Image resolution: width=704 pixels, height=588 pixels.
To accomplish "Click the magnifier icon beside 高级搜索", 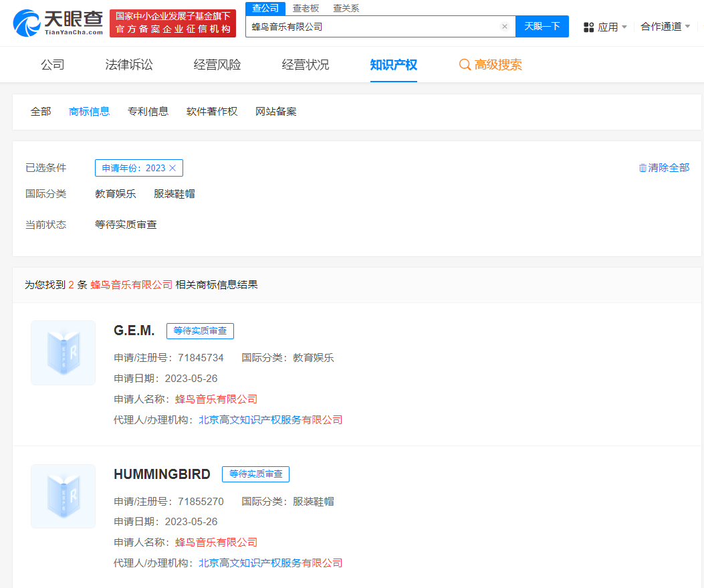I will pyautogui.click(x=464, y=65).
